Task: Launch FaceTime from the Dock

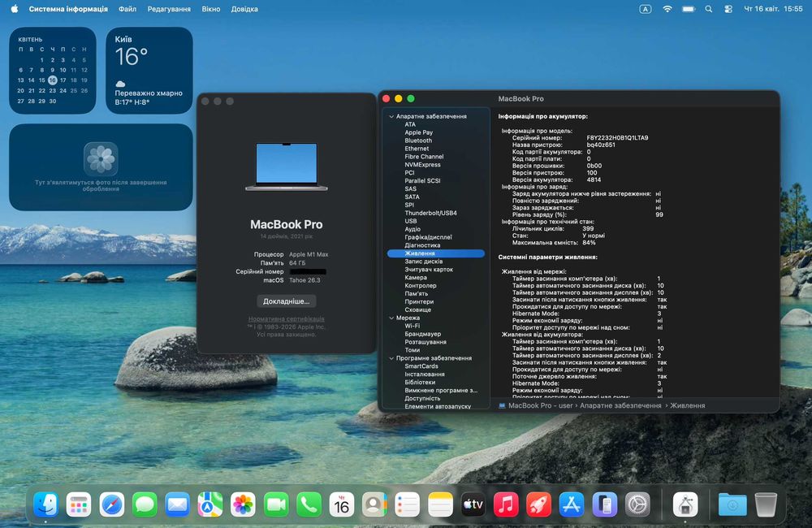Action: point(276,504)
